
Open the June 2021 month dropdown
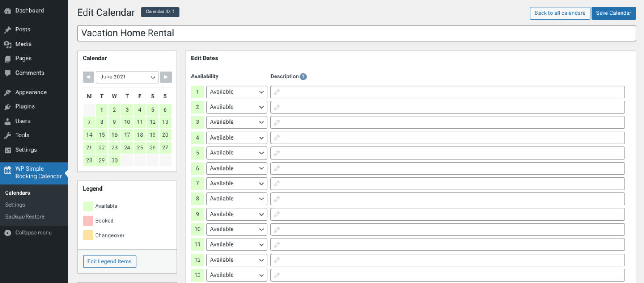(127, 77)
